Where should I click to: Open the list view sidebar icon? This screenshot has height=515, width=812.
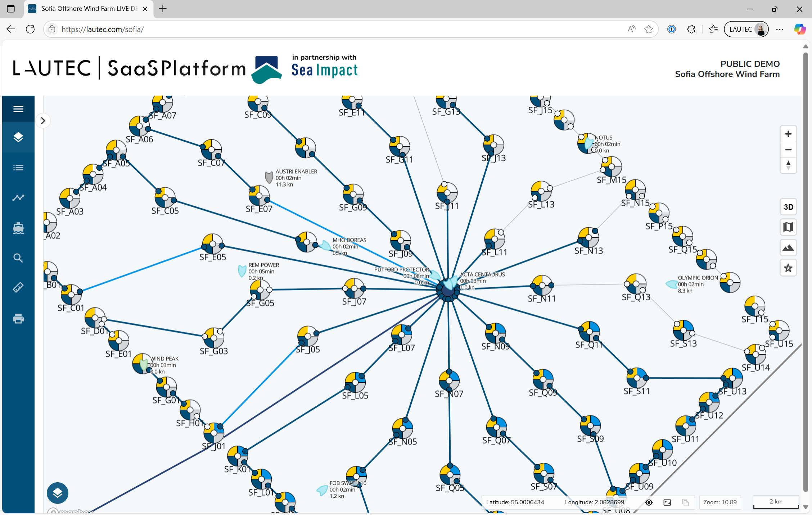pyautogui.click(x=18, y=168)
